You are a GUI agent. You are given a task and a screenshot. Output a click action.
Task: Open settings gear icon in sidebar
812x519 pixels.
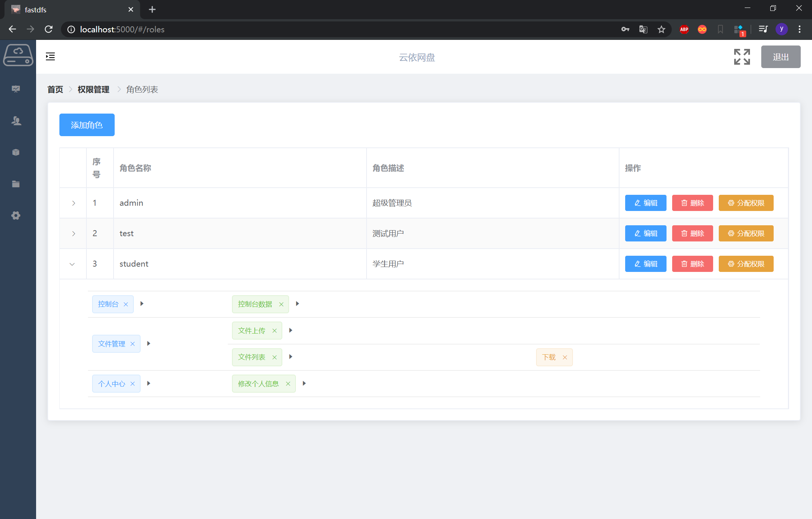pyautogui.click(x=16, y=215)
